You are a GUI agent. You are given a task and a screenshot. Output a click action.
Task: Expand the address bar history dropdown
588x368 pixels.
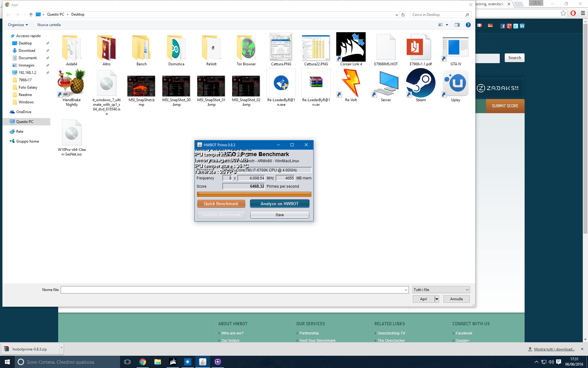[x=397, y=15]
